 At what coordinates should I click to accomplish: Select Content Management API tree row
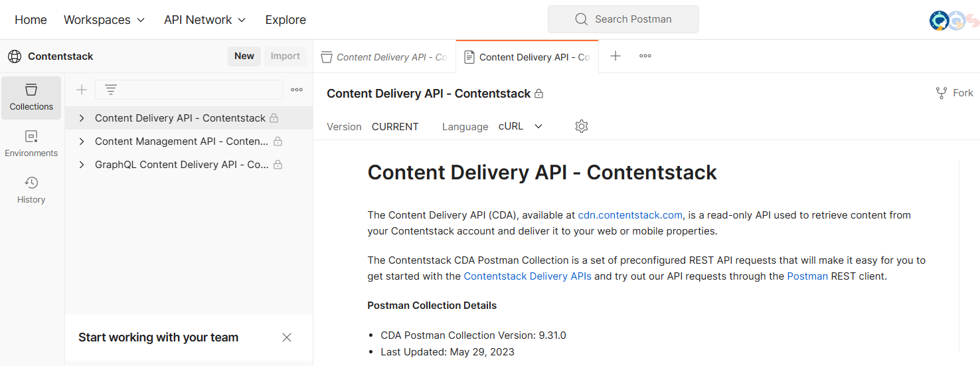[x=189, y=141]
